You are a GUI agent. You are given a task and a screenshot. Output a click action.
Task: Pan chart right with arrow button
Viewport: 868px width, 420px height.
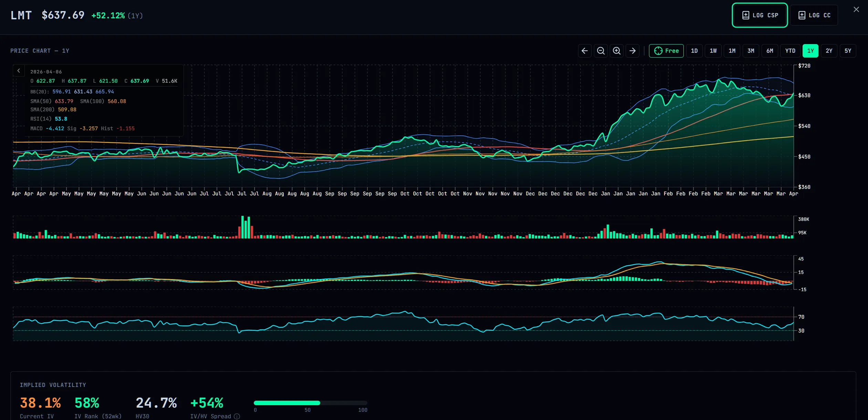(632, 51)
